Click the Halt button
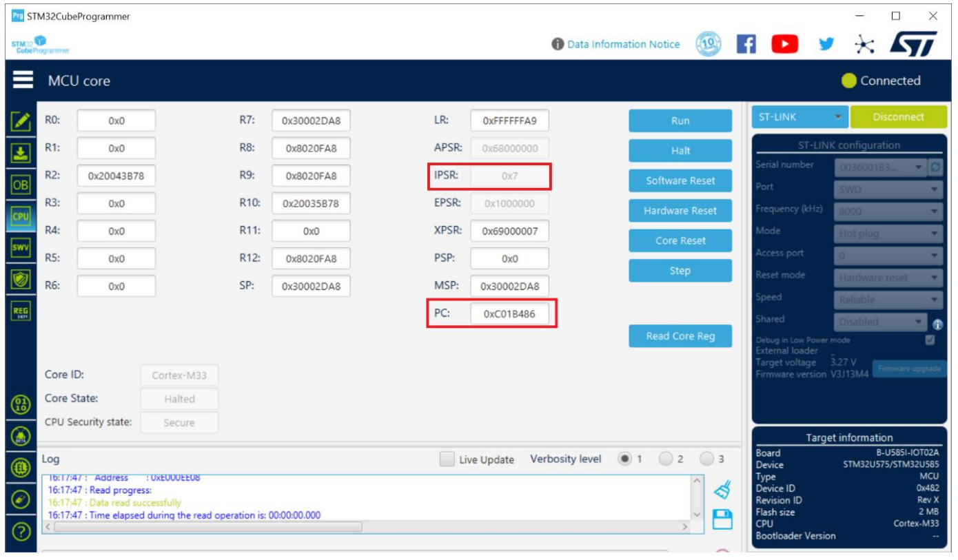958x560 pixels. click(680, 151)
